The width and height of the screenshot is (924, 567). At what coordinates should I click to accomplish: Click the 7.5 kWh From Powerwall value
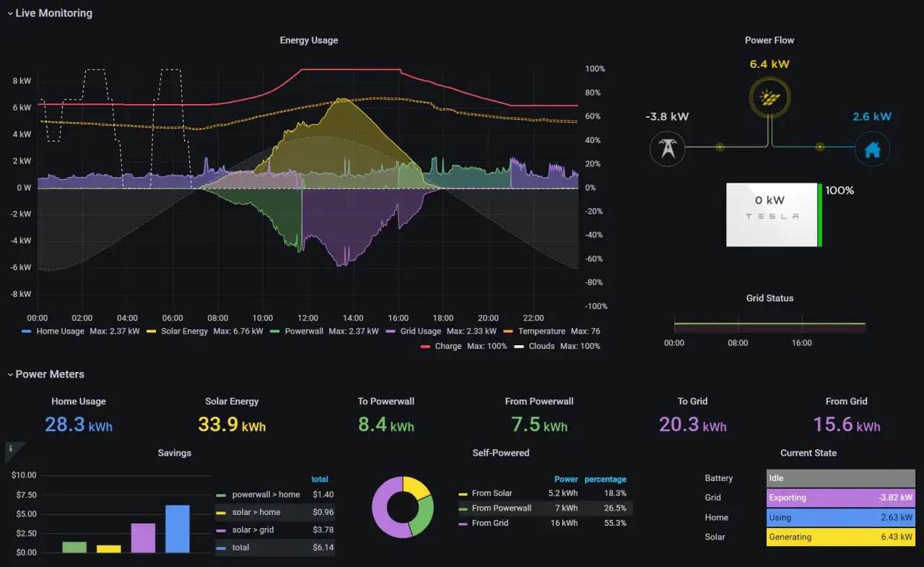coord(539,424)
